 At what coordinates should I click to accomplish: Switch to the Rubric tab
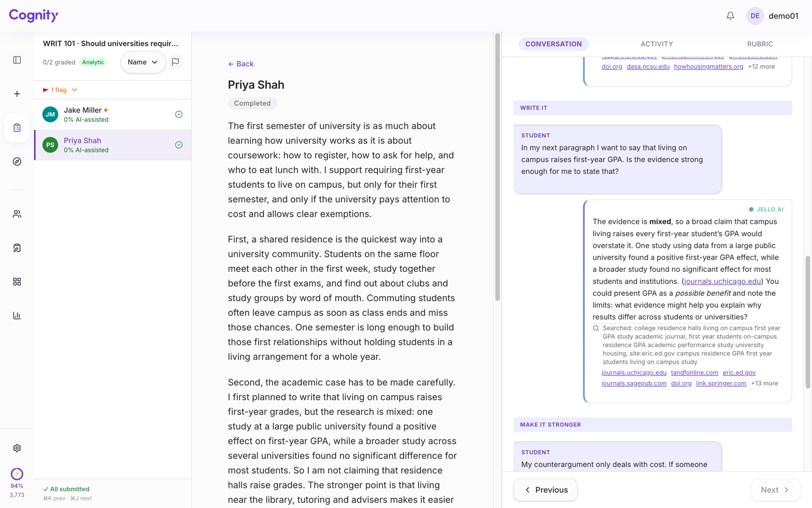tap(760, 44)
